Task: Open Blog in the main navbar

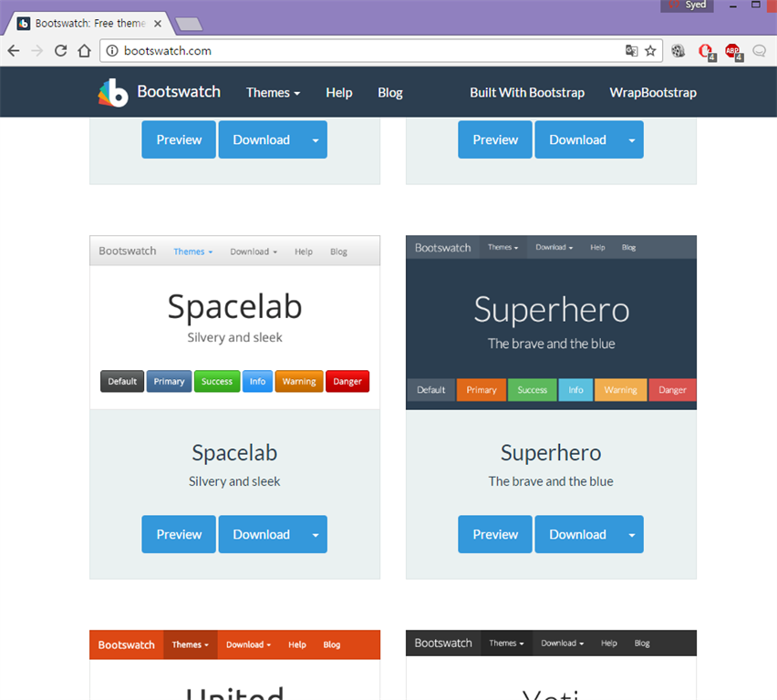Action: pos(390,93)
